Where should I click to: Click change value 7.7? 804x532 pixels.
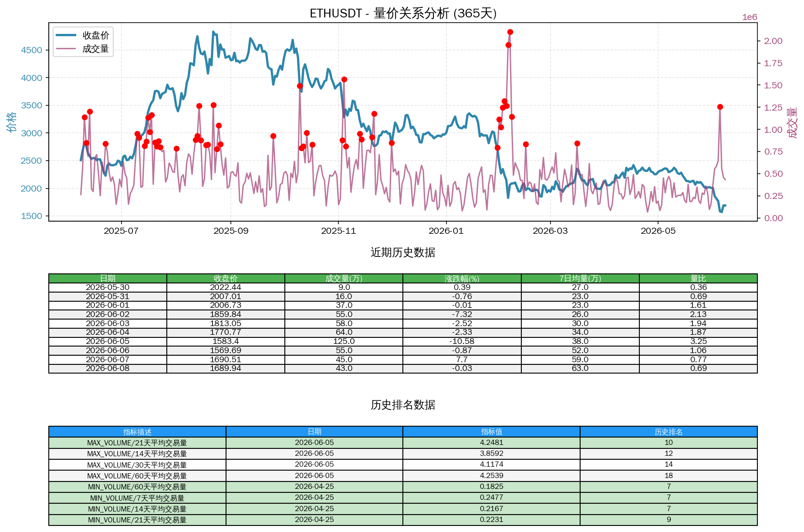click(462, 360)
